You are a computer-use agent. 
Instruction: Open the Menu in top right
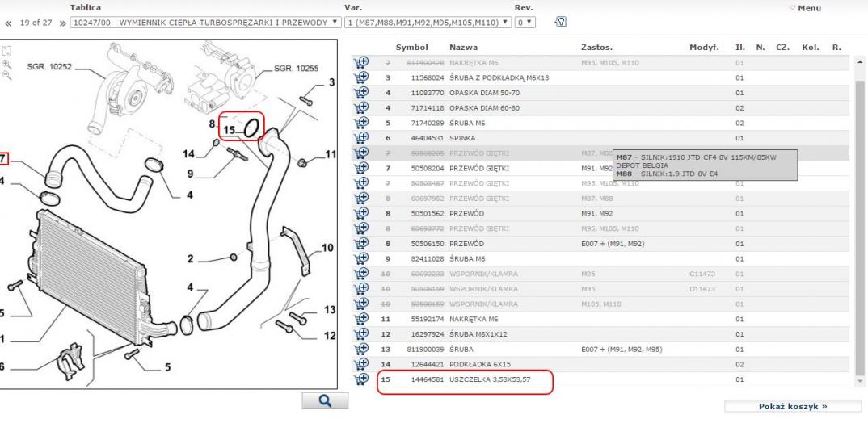(x=805, y=8)
